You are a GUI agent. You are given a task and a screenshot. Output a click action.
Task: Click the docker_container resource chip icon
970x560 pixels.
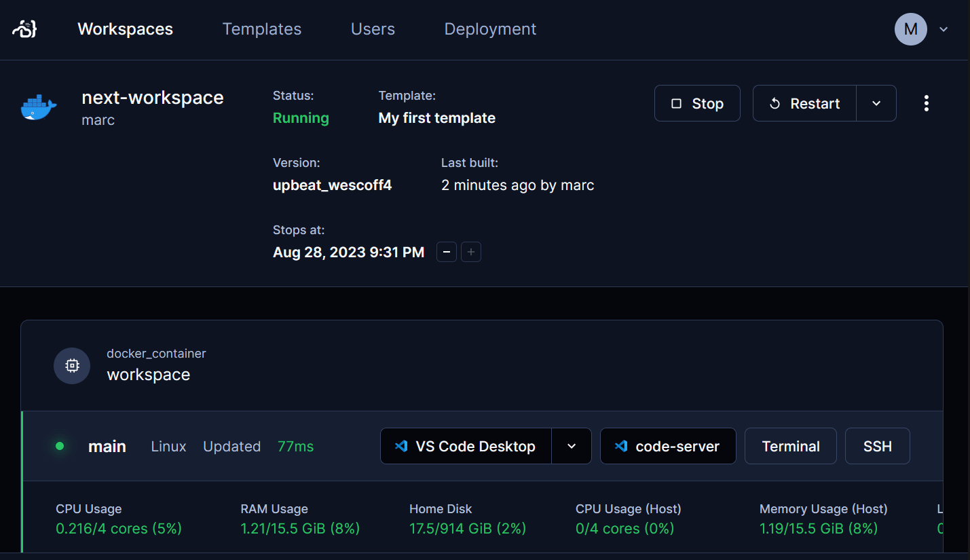click(72, 365)
